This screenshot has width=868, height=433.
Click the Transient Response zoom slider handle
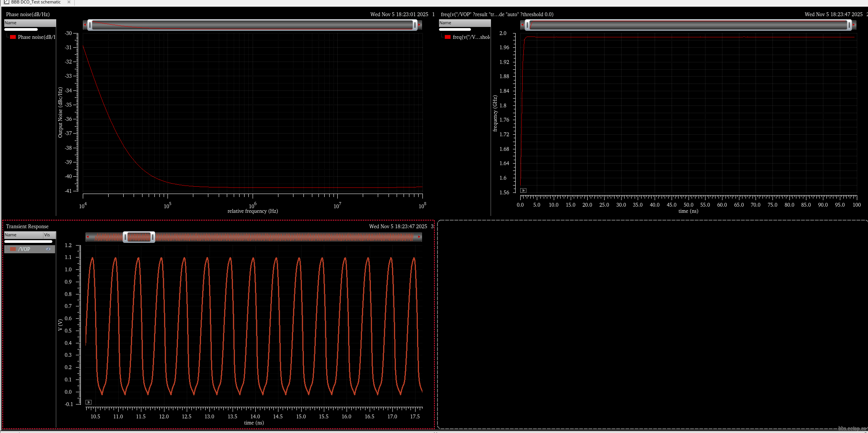point(139,237)
